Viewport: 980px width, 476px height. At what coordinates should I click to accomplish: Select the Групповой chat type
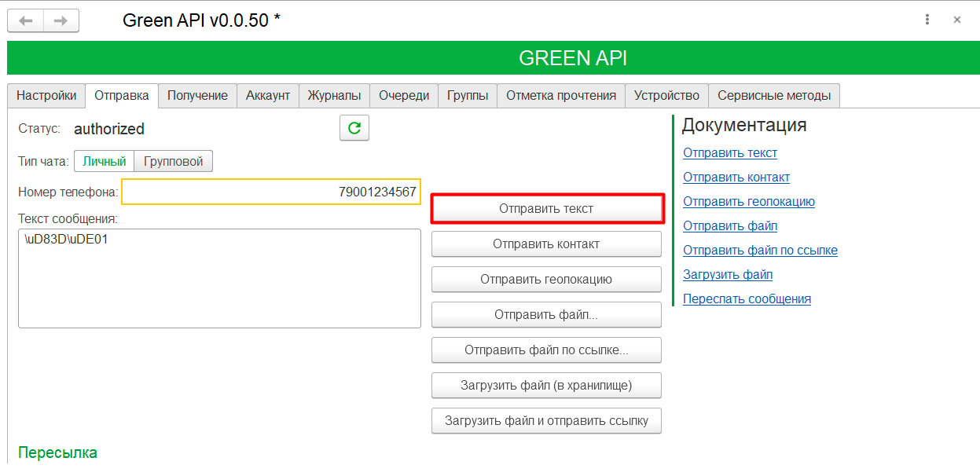(174, 162)
